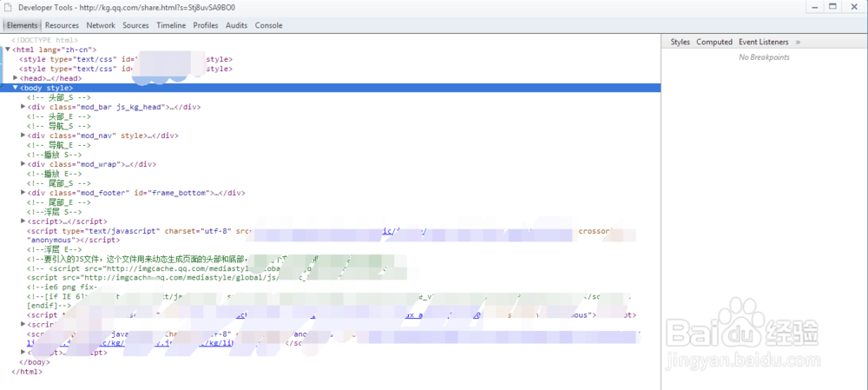The image size is (868, 390).
Task: Show the Event Listeners sidebar tab
Action: point(763,42)
